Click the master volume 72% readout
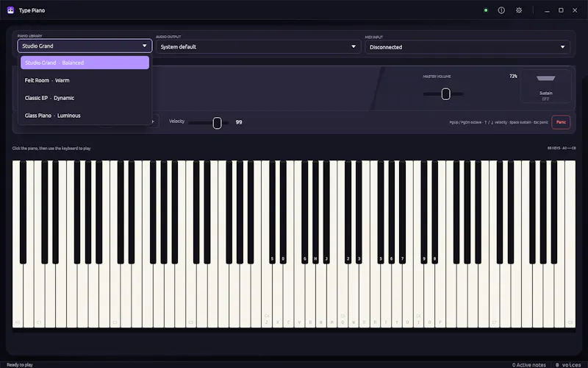The height and width of the screenshot is (368, 588). click(x=513, y=77)
